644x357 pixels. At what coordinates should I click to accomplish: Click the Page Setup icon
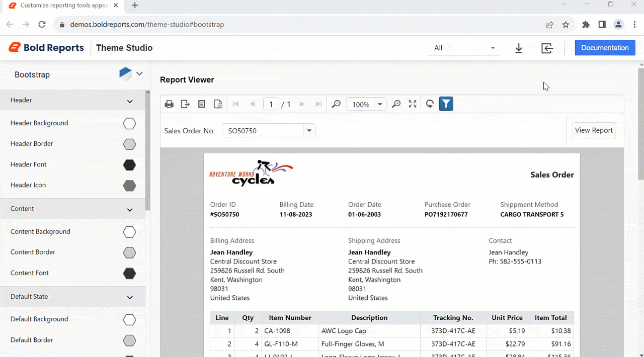click(x=218, y=104)
